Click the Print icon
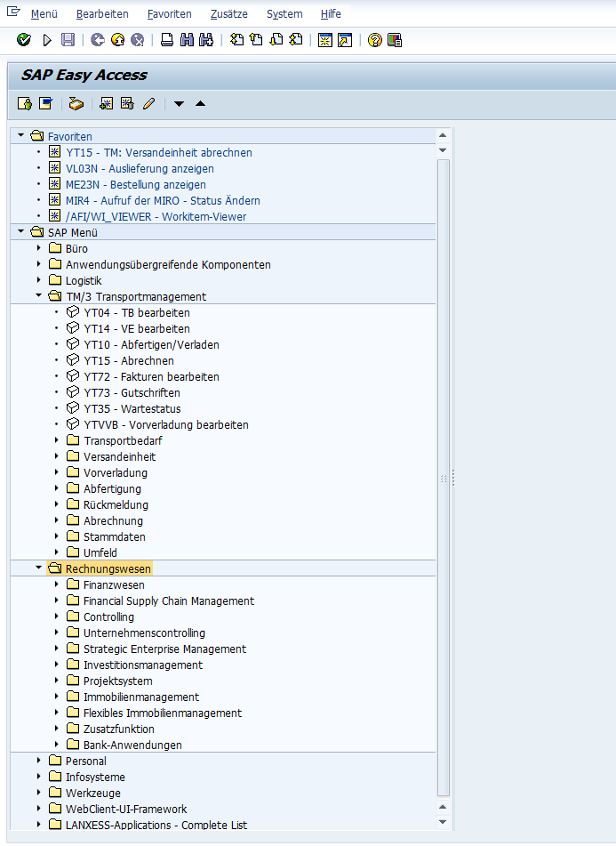The height and width of the screenshot is (846, 616). (x=167, y=39)
